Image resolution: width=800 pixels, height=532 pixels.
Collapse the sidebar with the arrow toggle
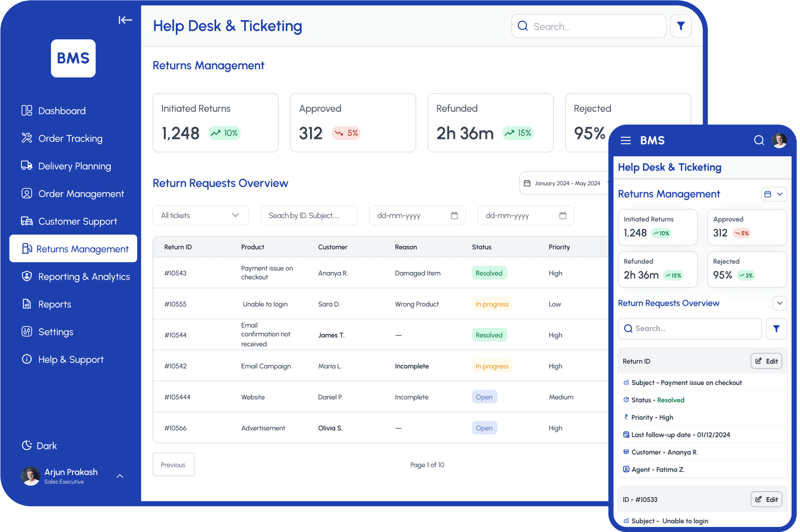click(125, 20)
